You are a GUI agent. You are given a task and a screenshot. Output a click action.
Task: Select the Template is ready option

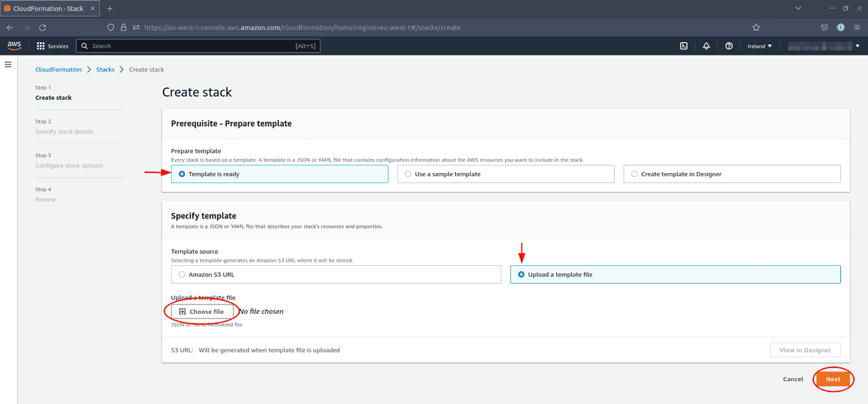182,173
